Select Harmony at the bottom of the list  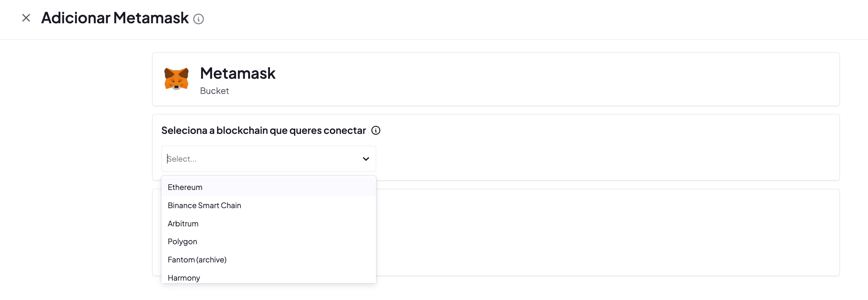coord(184,277)
